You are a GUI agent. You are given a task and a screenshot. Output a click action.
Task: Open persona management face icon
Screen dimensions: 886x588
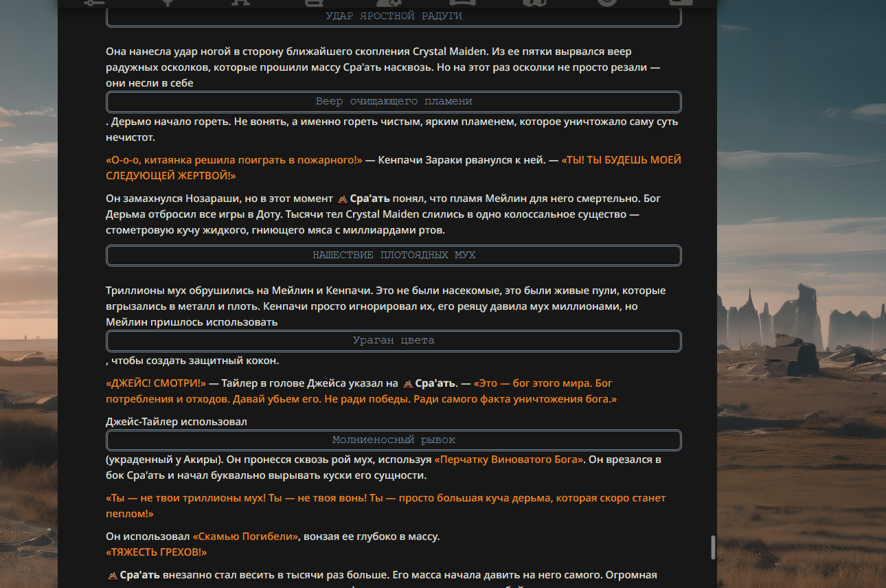tap(607, 2)
